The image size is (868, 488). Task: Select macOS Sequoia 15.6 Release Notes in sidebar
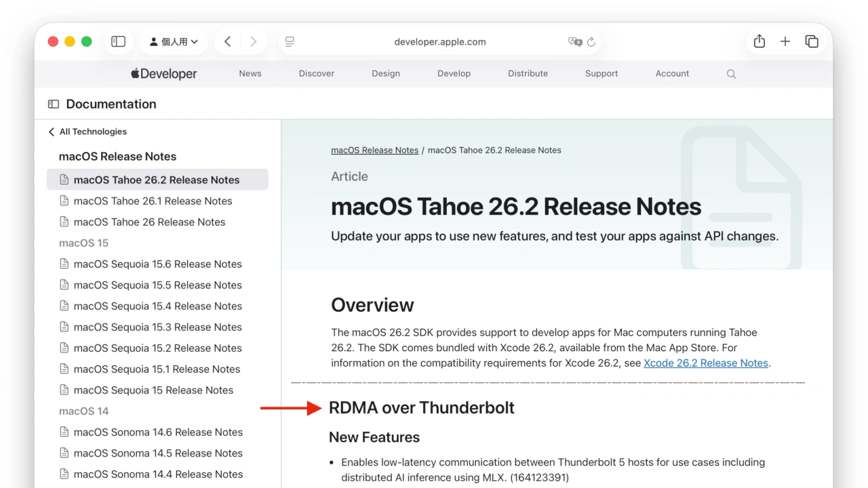click(157, 264)
